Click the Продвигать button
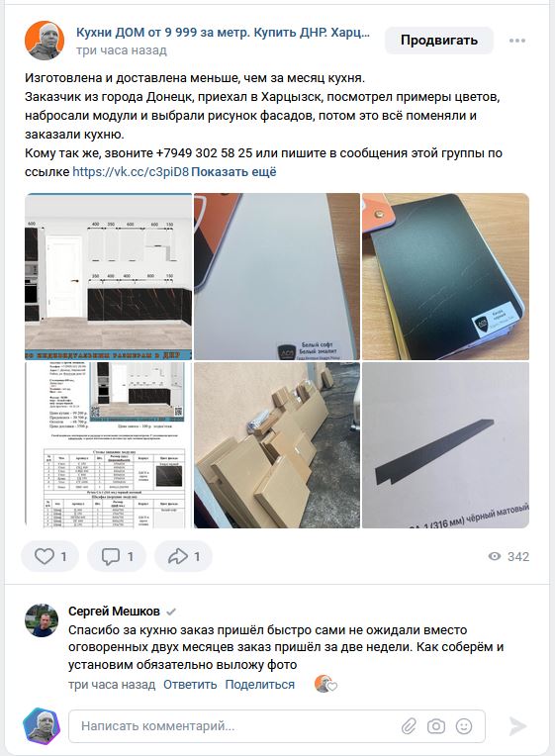 [439, 40]
